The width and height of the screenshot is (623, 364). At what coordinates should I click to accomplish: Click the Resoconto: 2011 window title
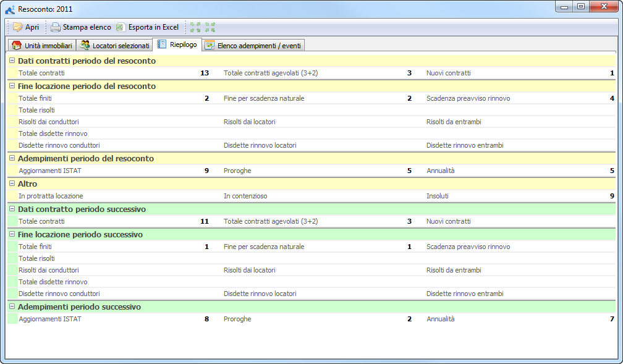point(45,9)
